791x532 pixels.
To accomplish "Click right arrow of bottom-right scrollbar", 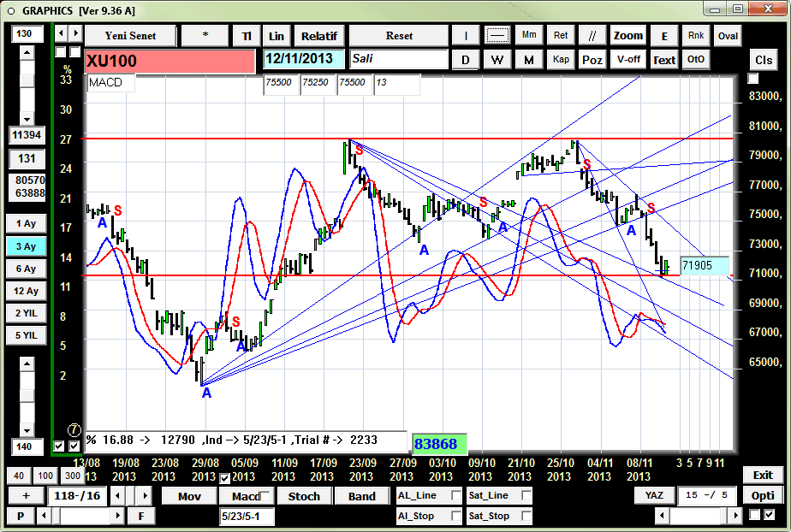I will (735, 516).
